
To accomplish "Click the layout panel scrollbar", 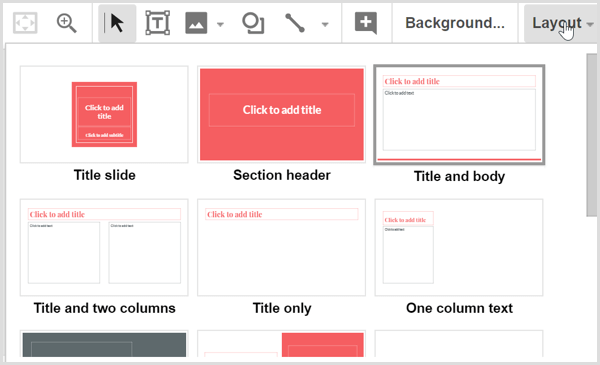I will point(592,135).
